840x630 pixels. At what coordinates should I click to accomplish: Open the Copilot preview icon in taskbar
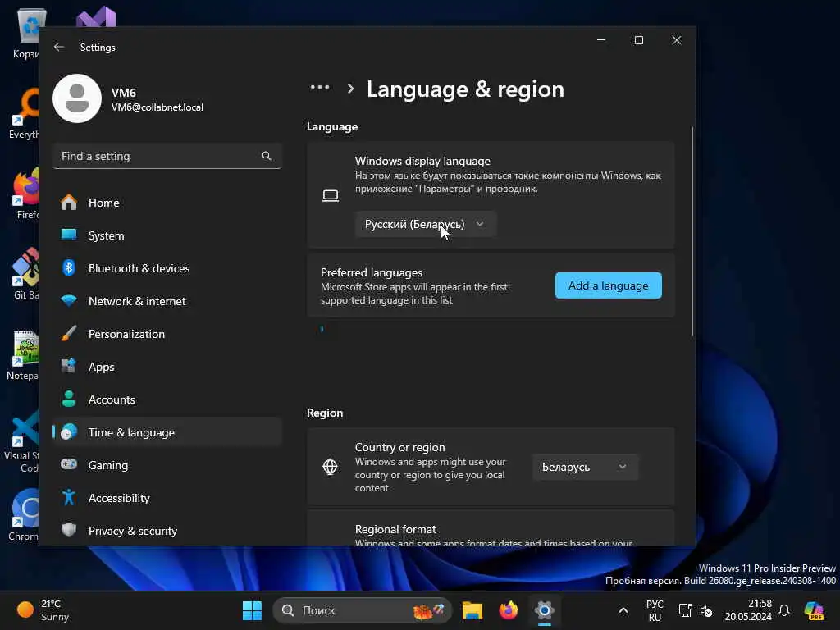(x=815, y=610)
